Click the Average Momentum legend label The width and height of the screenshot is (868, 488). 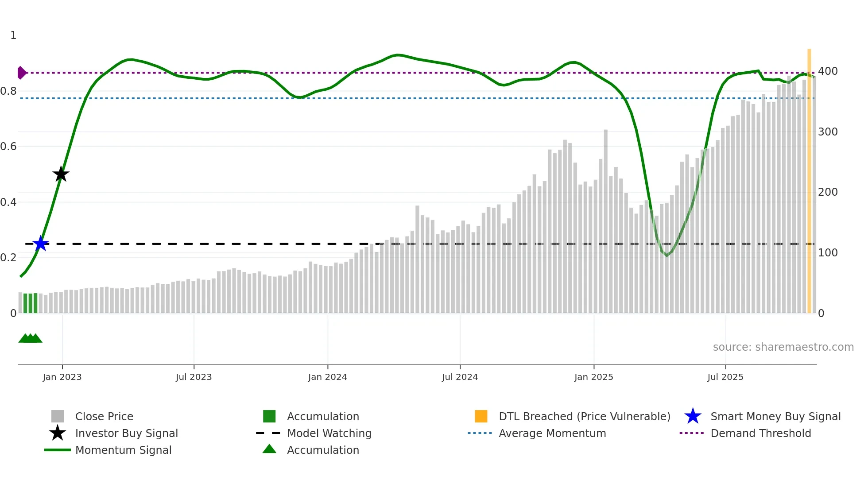tap(552, 434)
